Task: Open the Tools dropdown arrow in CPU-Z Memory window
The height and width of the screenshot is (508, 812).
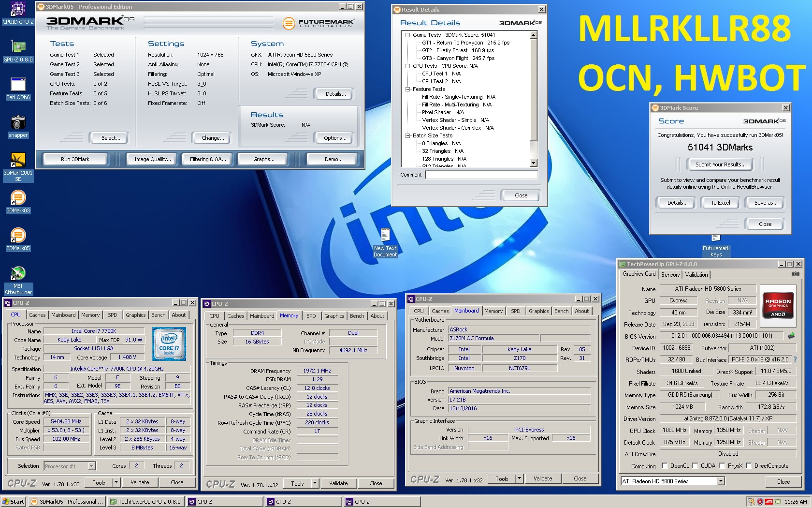Action: (315, 483)
